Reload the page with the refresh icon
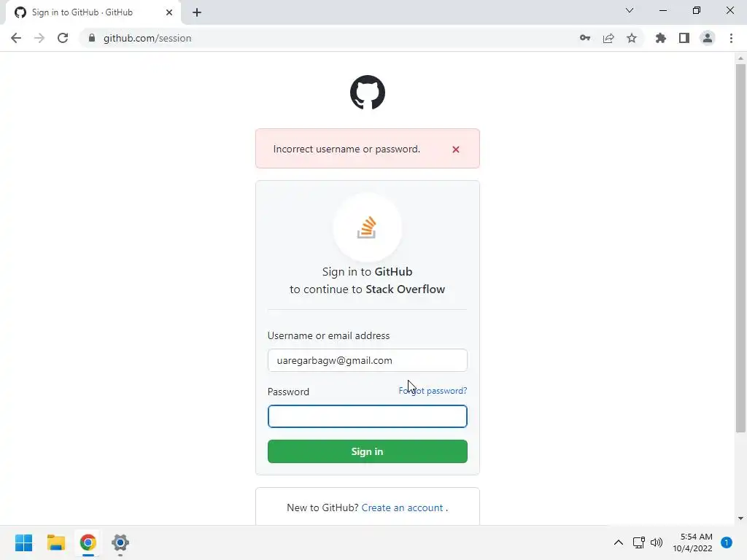Image resolution: width=747 pixels, height=560 pixels. coord(63,38)
